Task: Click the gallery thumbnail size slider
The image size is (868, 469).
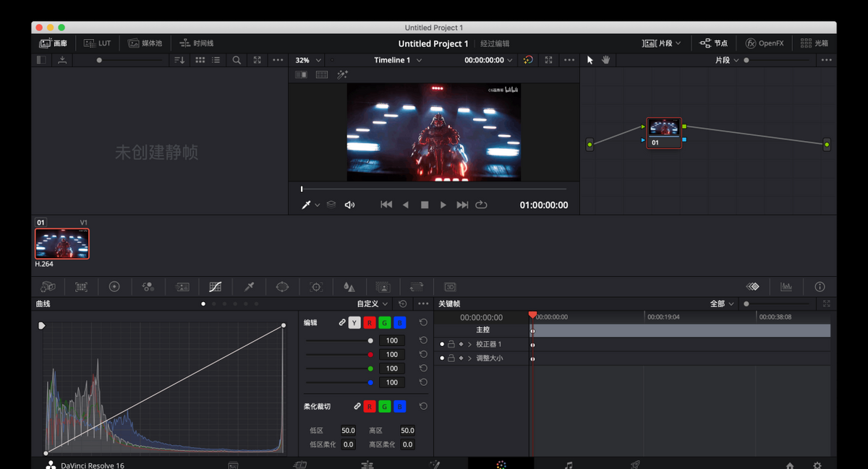Action: [129, 60]
